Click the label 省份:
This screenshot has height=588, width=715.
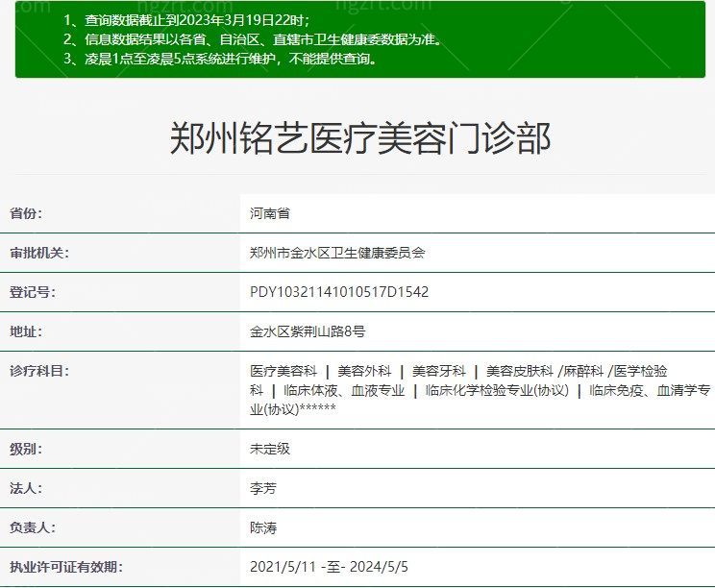[x=26, y=213]
